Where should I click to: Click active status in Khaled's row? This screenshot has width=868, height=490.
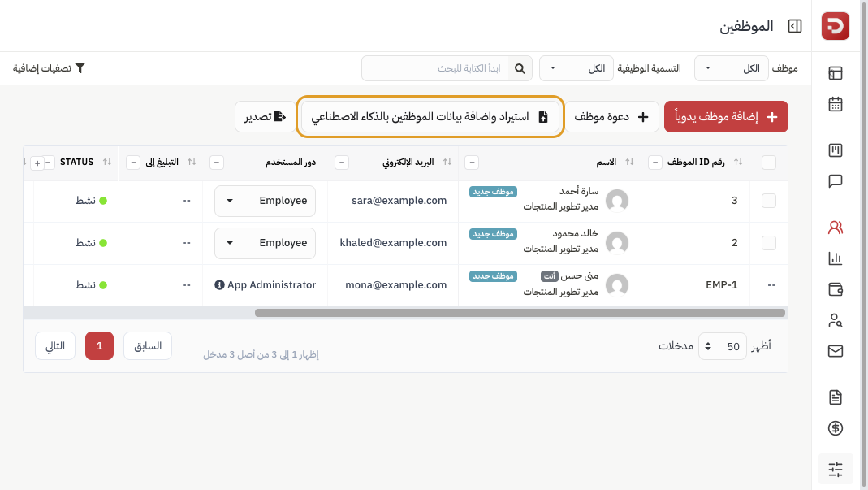click(91, 243)
